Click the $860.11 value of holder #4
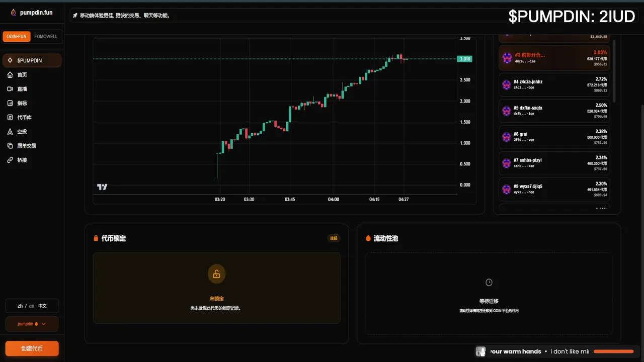644x362 pixels. coord(600,90)
